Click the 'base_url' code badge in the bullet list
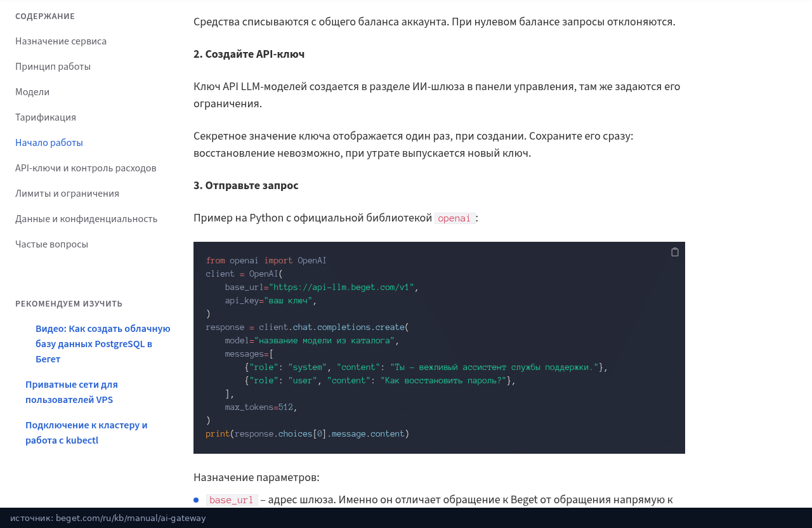The height and width of the screenshot is (528, 812). [x=232, y=500]
